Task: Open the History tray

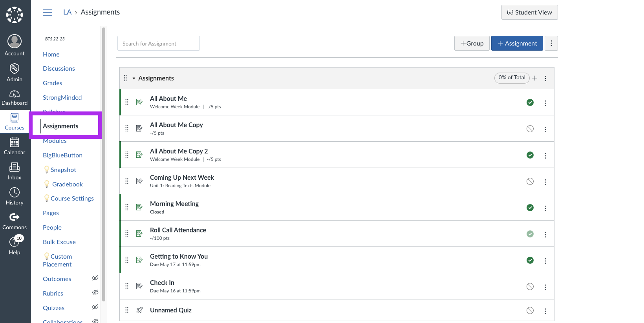Action: point(15,196)
